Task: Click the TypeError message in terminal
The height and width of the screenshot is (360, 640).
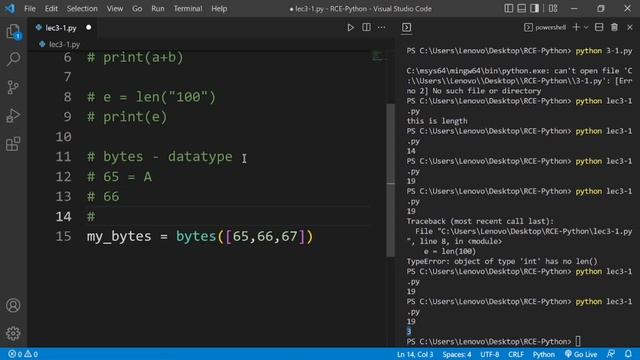Action: click(x=502, y=261)
